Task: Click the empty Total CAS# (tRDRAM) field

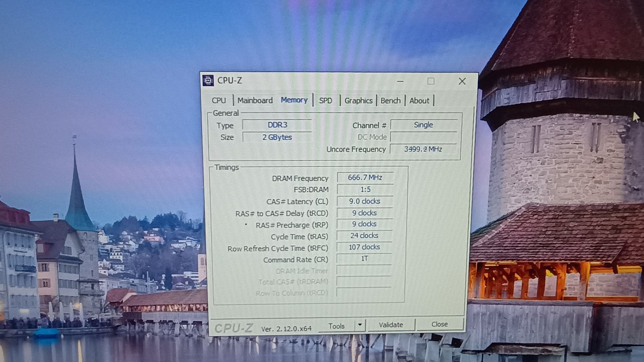Action: point(364,281)
